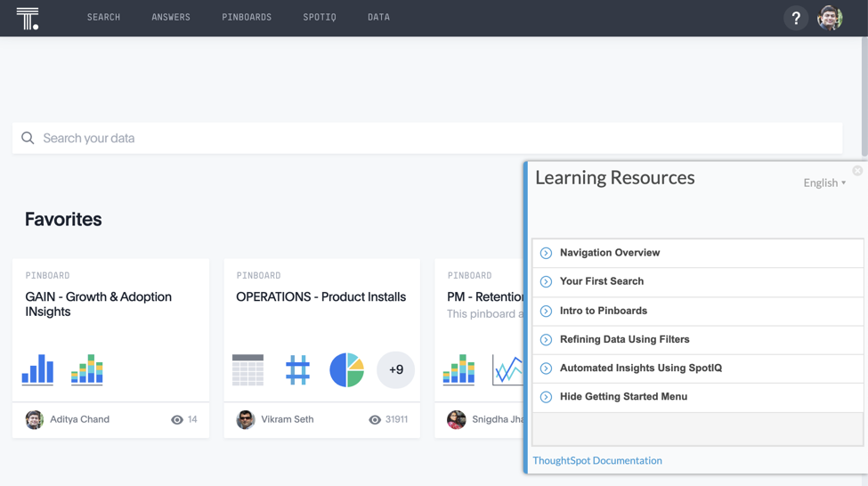Click the Search your data field

427,138
